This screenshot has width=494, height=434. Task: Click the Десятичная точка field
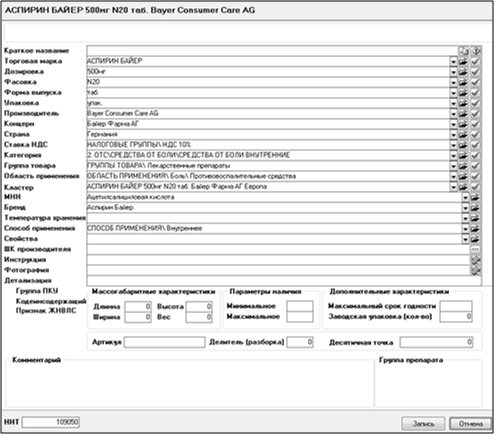tap(436, 342)
